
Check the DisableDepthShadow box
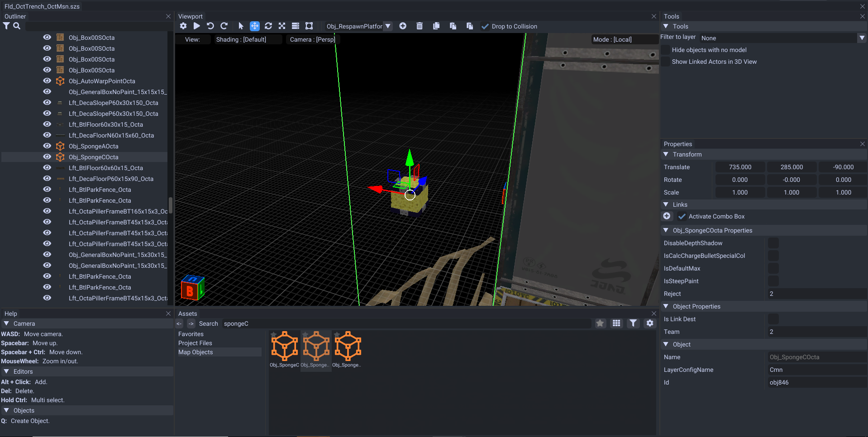coord(773,243)
